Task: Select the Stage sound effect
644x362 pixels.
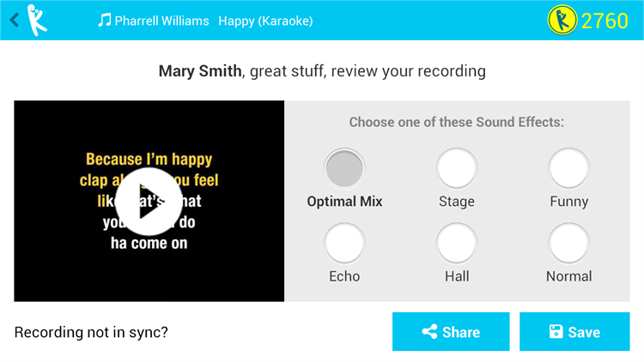Action: coord(457,169)
